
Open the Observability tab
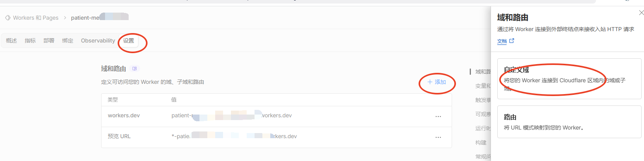point(98,41)
